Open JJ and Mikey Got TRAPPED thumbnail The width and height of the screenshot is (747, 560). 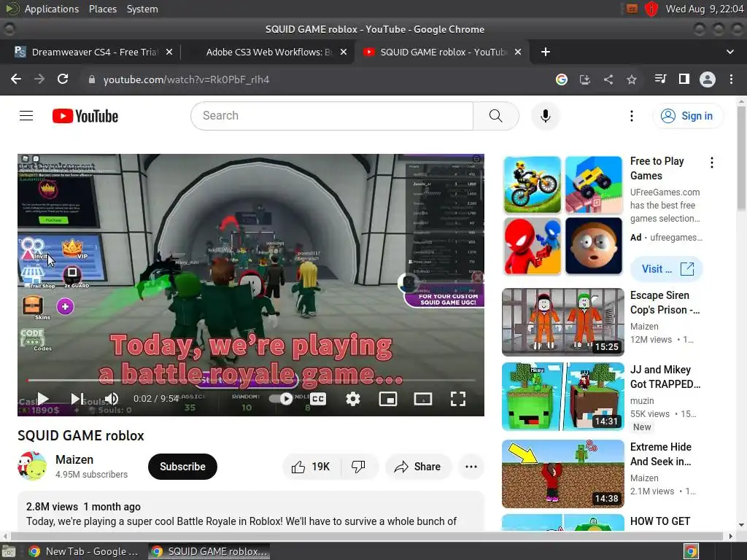click(x=563, y=396)
